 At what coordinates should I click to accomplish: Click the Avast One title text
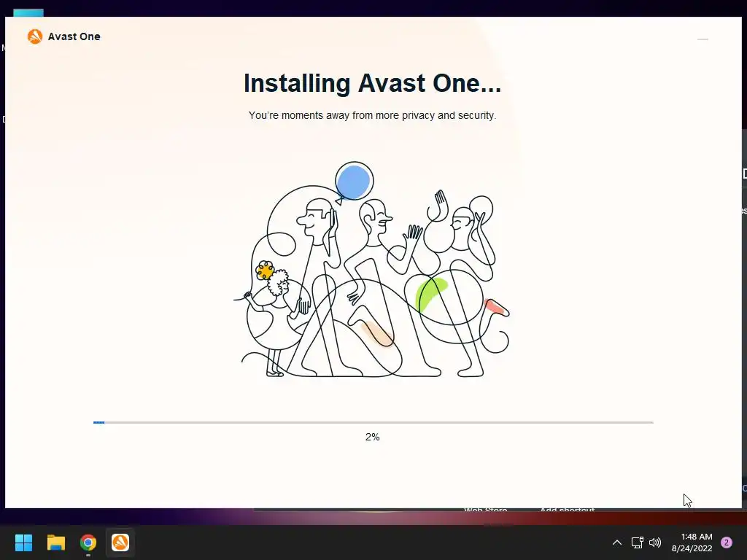(x=74, y=36)
